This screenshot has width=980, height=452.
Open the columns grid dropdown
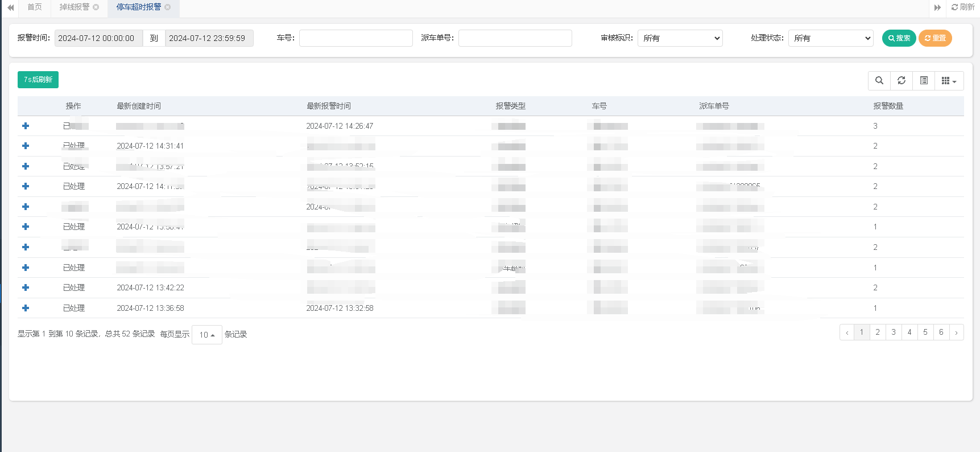pos(949,81)
